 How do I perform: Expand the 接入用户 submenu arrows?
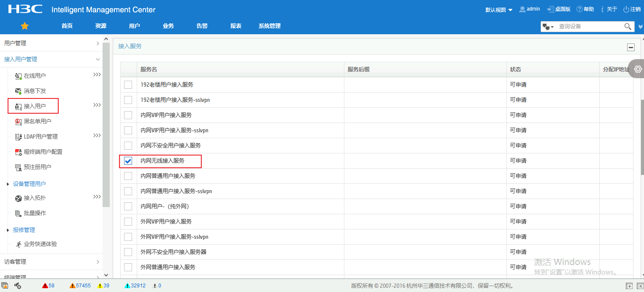point(97,105)
